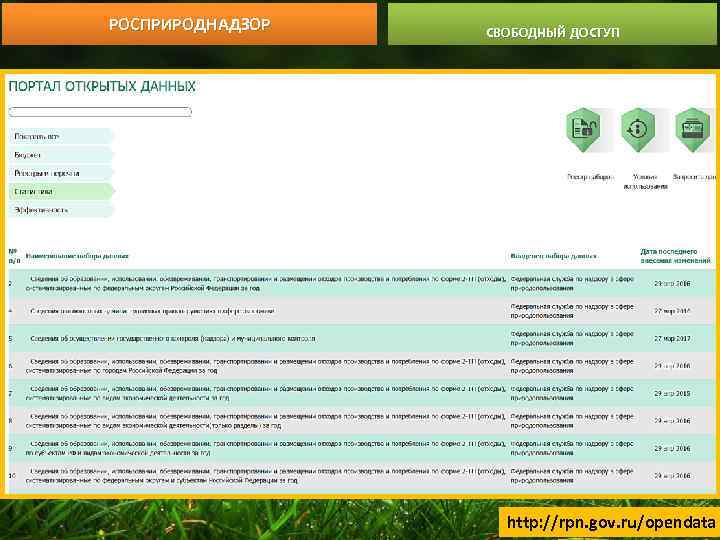This screenshot has height=540, width=720.
Task: Open row 6 waste data set by cities
Action: tap(266, 366)
